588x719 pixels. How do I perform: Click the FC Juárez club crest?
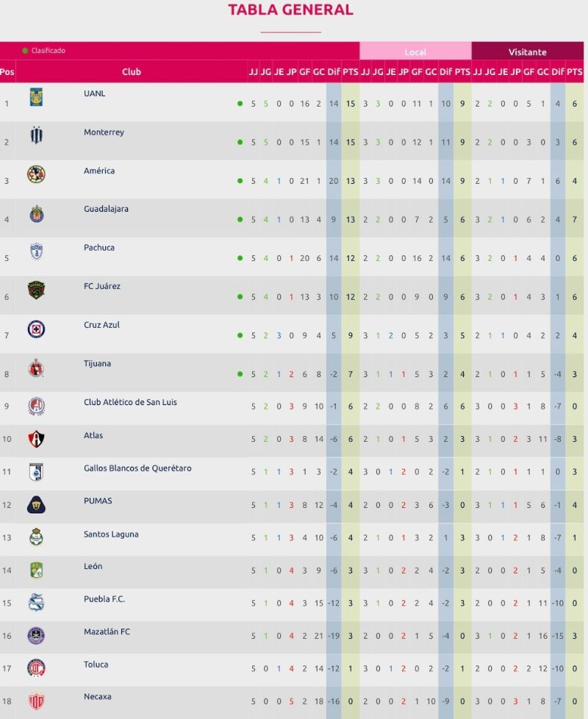click(36, 290)
